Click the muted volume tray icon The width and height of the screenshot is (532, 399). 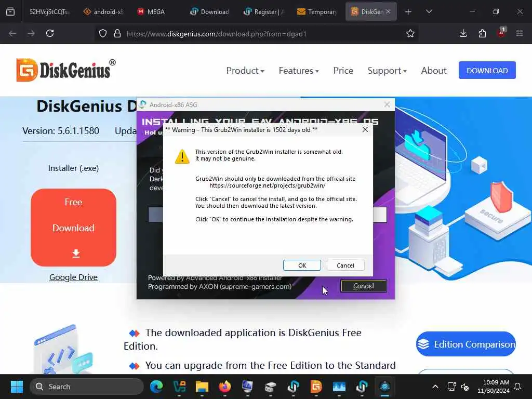tap(465, 387)
